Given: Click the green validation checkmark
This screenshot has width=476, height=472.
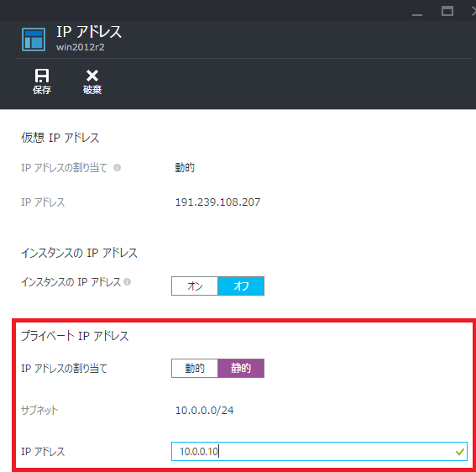Looking at the screenshot, I should [x=460, y=452].
